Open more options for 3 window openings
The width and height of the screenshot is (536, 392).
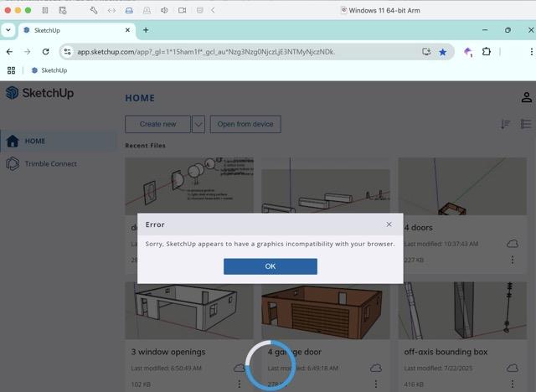point(240,384)
